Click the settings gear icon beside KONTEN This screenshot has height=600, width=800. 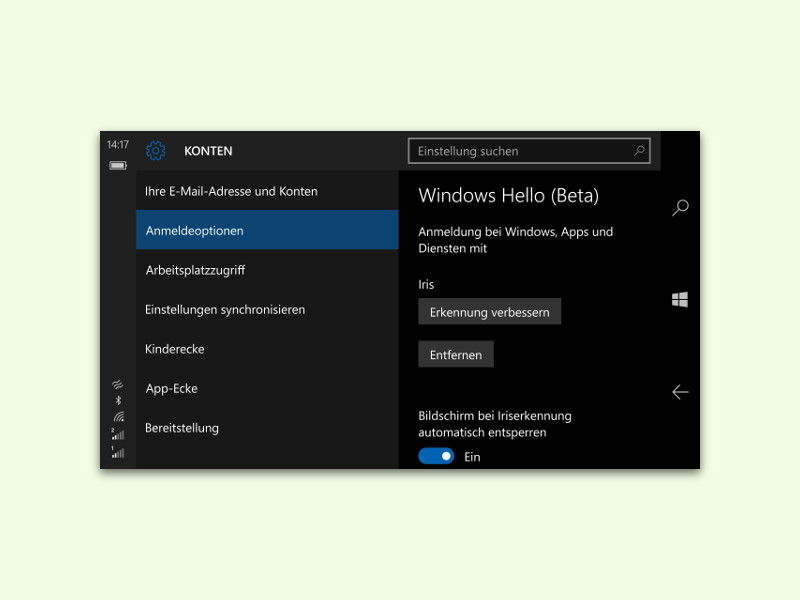(156, 151)
